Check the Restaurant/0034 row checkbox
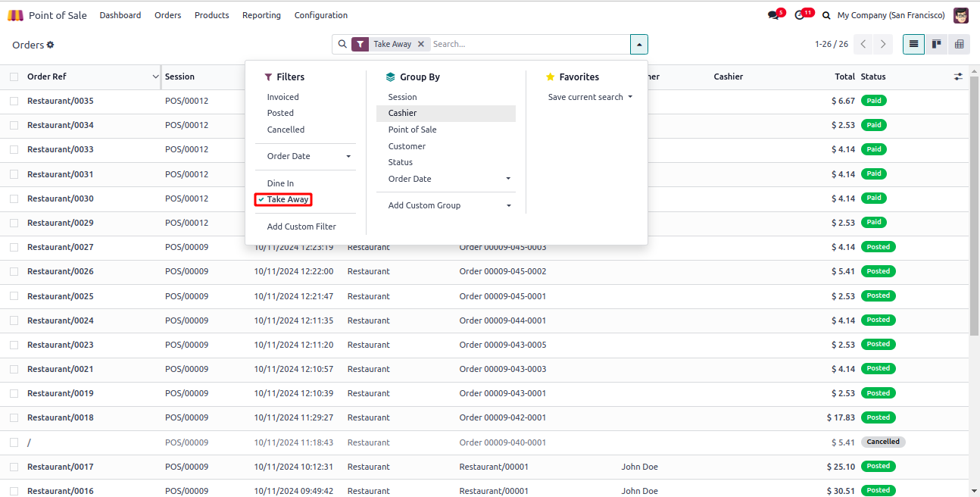Screen dimensions: 980x497 (x=14, y=125)
